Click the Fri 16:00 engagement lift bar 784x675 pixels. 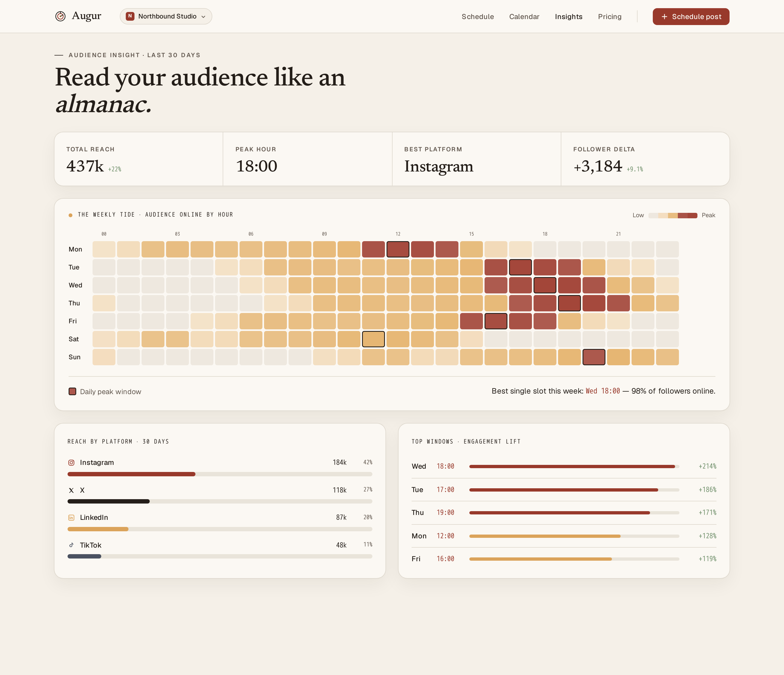click(574, 559)
